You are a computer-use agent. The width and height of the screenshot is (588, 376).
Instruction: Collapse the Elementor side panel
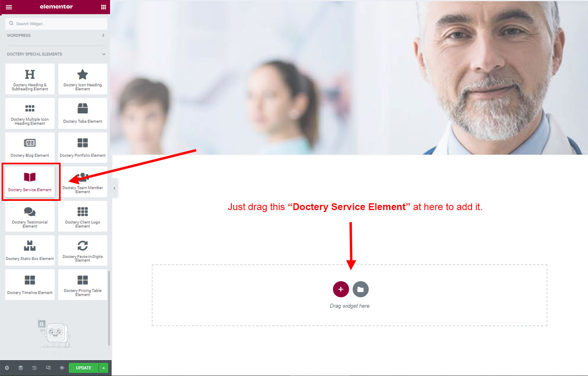click(x=114, y=188)
